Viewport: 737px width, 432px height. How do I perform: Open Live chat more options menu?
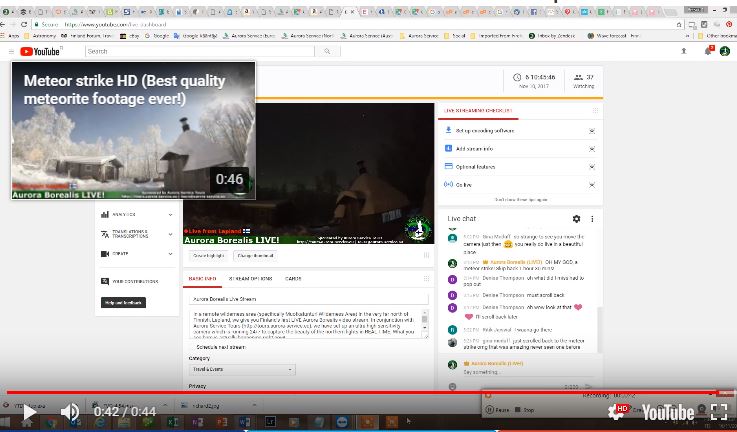(592, 219)
